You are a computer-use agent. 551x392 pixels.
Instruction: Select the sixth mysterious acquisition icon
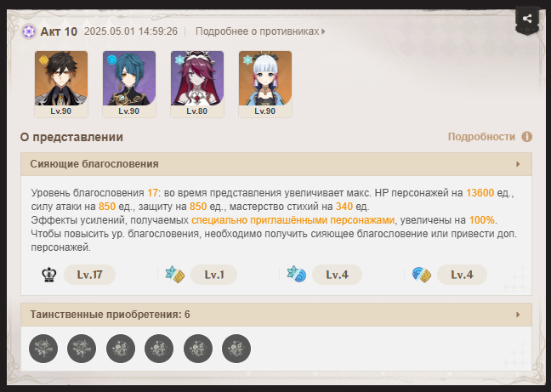tap(236, 349)
